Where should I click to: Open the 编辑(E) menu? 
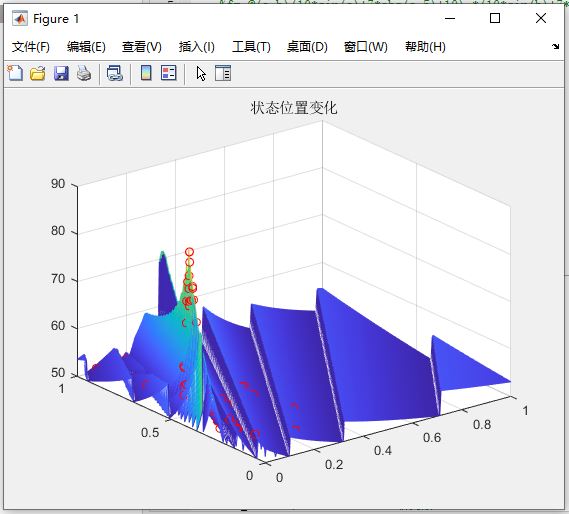86,47
